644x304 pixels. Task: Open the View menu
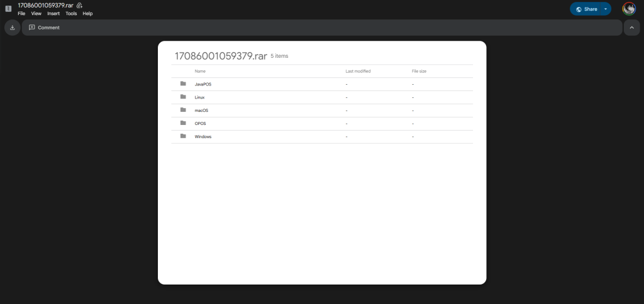point(36,13)
